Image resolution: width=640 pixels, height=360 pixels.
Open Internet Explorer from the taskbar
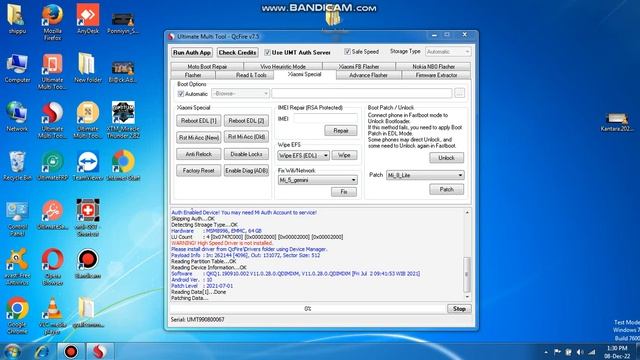click(x=42, y=351)
